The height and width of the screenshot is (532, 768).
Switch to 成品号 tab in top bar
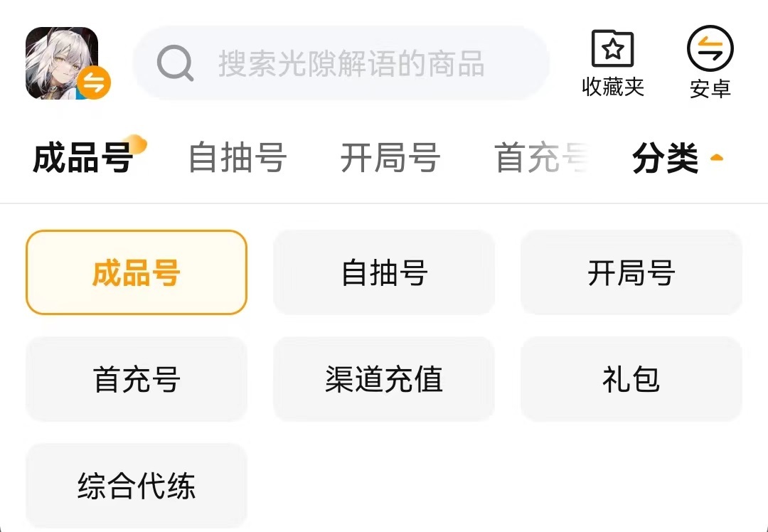pyautogui.click(x=83, y=157)
